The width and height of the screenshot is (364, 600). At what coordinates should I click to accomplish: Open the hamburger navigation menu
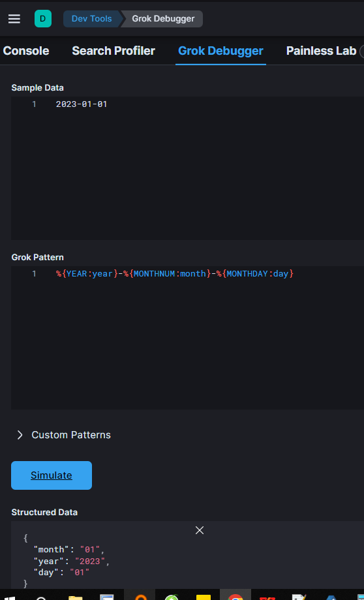14,19
